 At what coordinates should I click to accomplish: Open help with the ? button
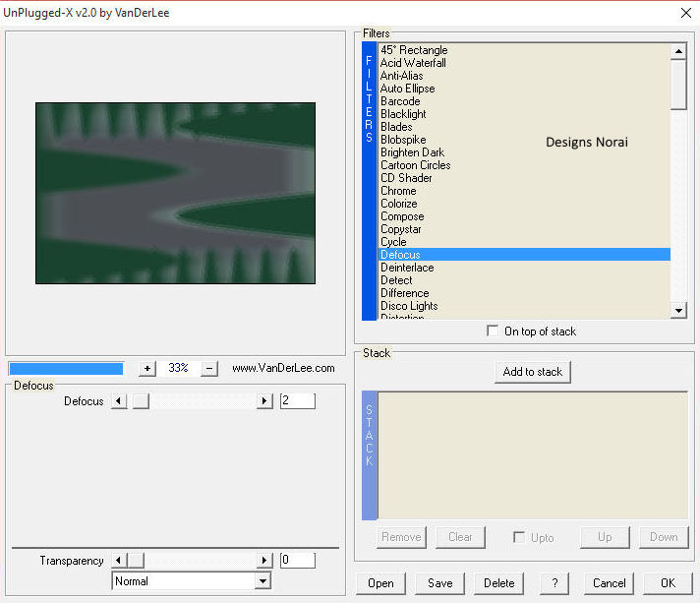(554, 583)
